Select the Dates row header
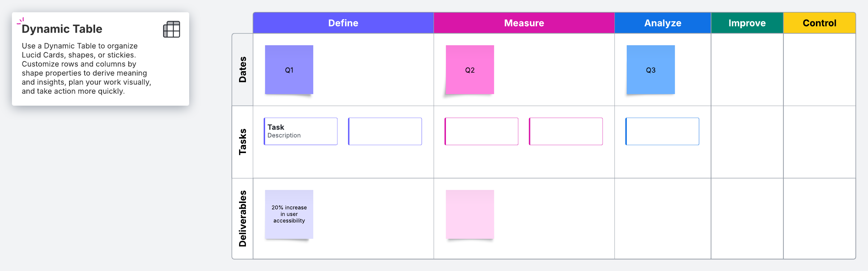The width and height of the screenshot is (868, 271). (242, 69)
